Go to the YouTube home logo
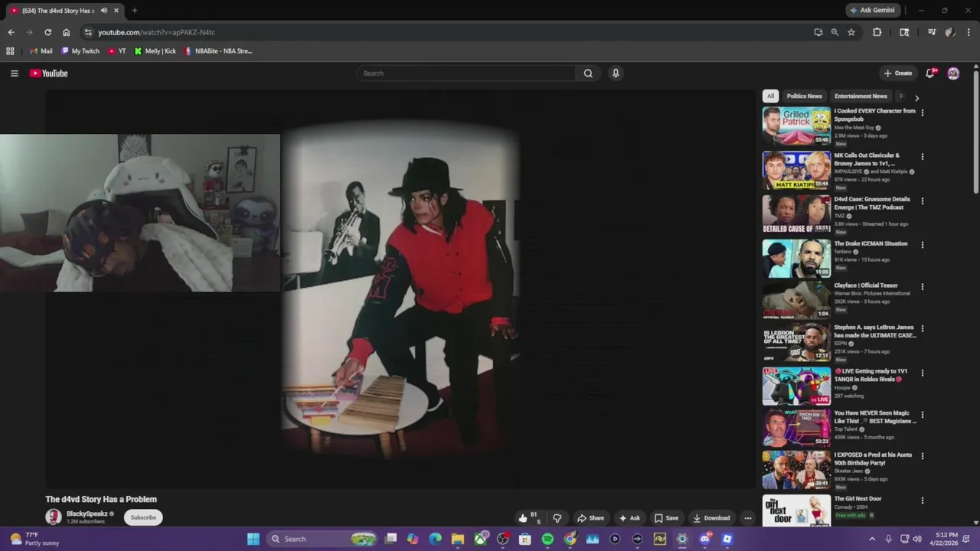This screenshot has height=551, width=980. [x=49, y=73]
